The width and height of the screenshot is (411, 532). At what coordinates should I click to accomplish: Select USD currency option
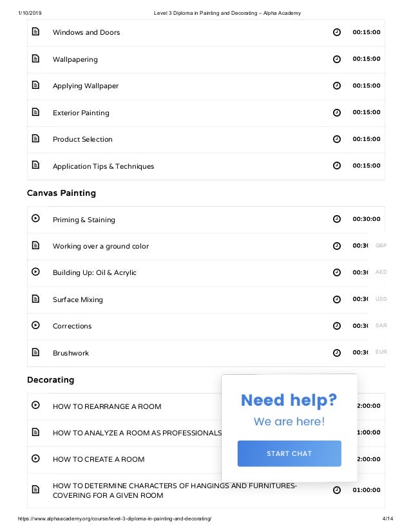pos(381,299)
